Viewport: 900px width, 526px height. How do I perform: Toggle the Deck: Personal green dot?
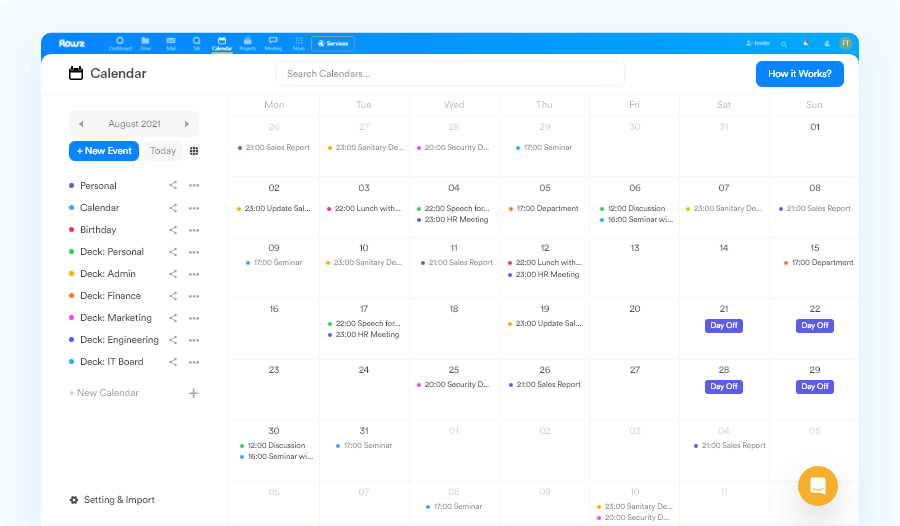[71, 252]
